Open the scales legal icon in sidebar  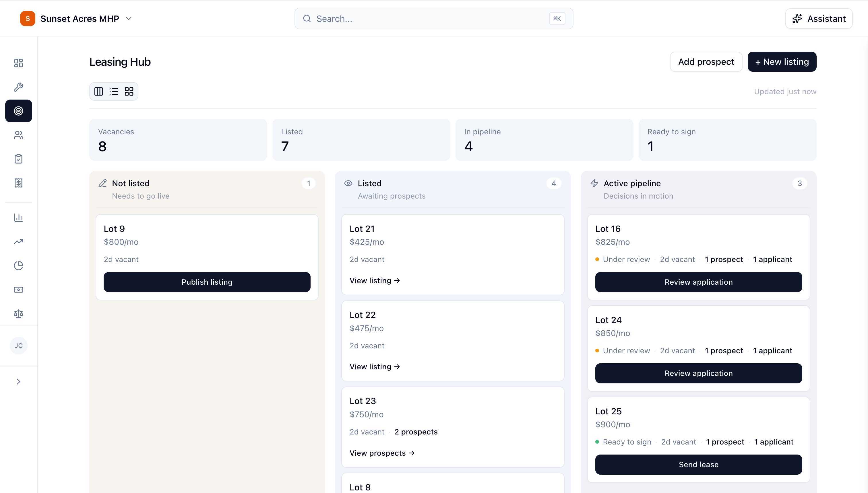tap(18, 314)
